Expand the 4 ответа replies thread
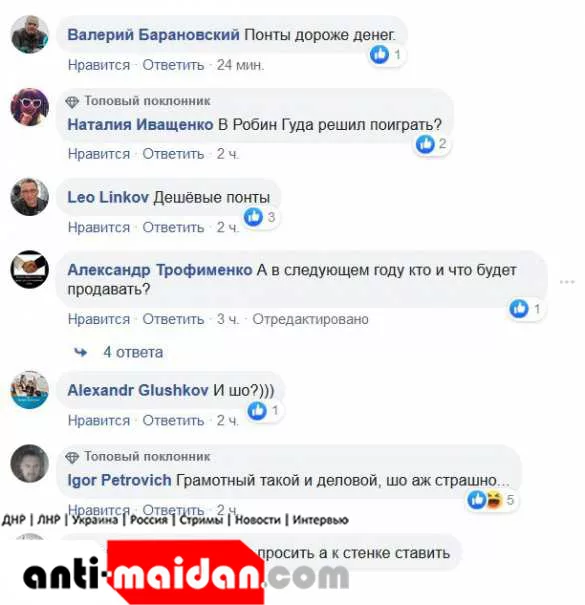 pyautogui.click(x=133, y=352)
